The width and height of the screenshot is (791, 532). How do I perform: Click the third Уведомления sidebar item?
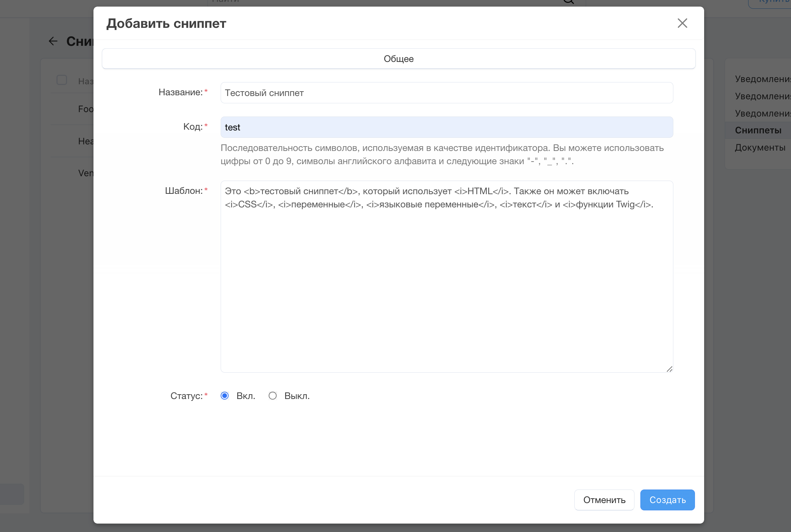(x=762, y=114)
